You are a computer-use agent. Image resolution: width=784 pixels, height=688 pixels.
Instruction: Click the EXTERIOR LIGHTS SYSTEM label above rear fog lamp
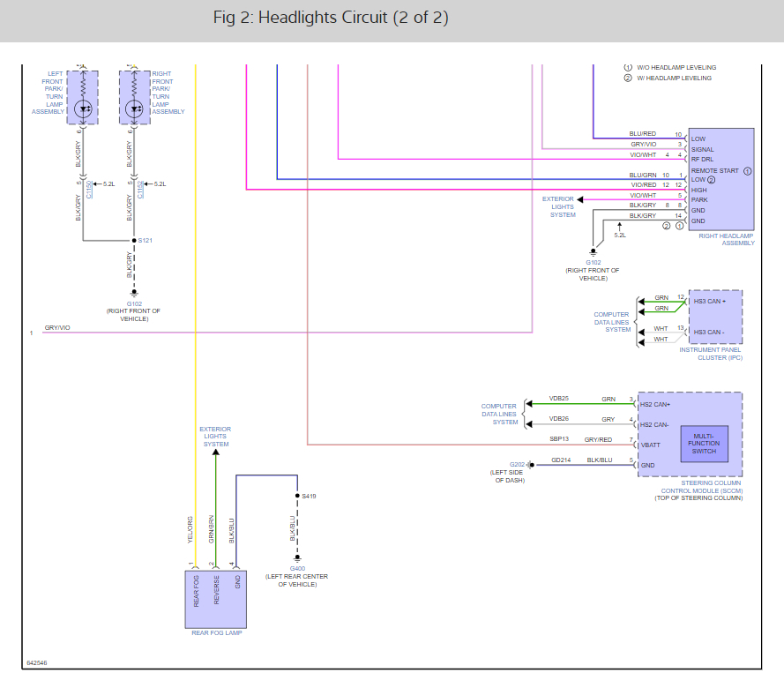(x=215, y=437)
